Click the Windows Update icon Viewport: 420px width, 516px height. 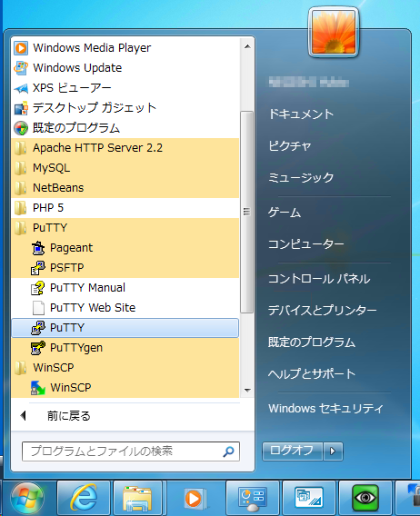[21, 68]
